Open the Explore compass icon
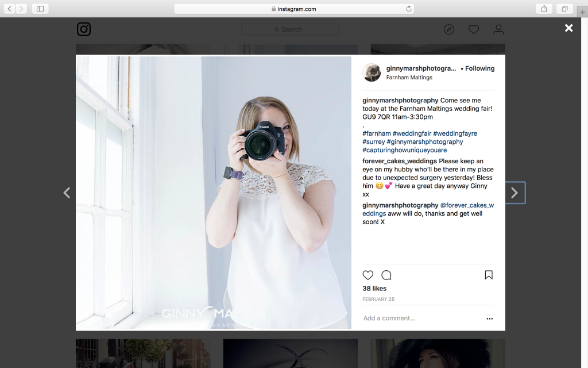The height and width of the screenshot is (368, 588). (x=449, y=29)
